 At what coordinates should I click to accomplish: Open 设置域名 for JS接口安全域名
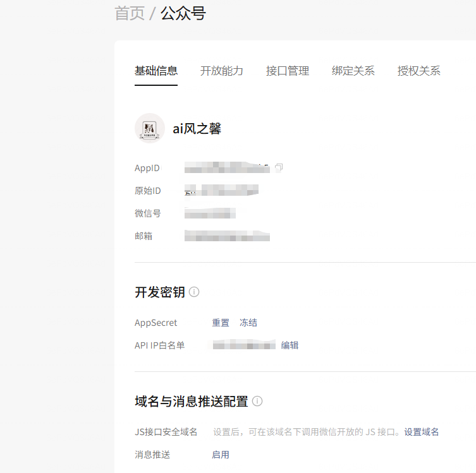(422, 432)
